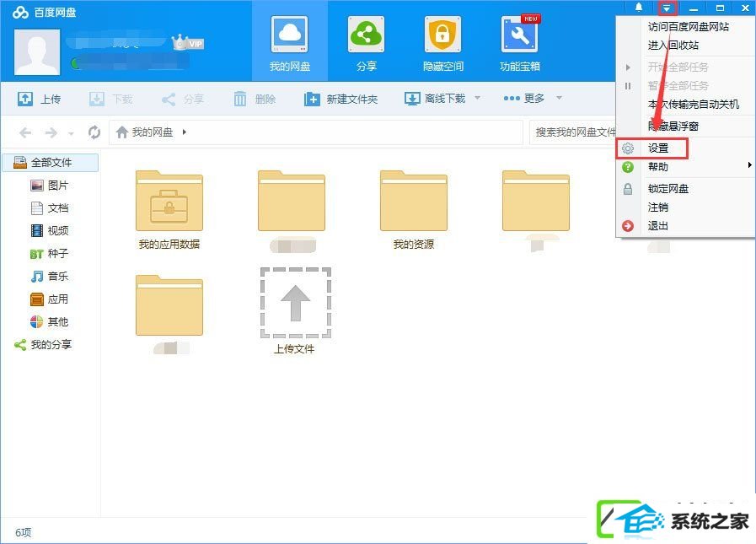
Task: Select 图片 category in sidebar
Action: pyautogui.click(x=50, y=186)
